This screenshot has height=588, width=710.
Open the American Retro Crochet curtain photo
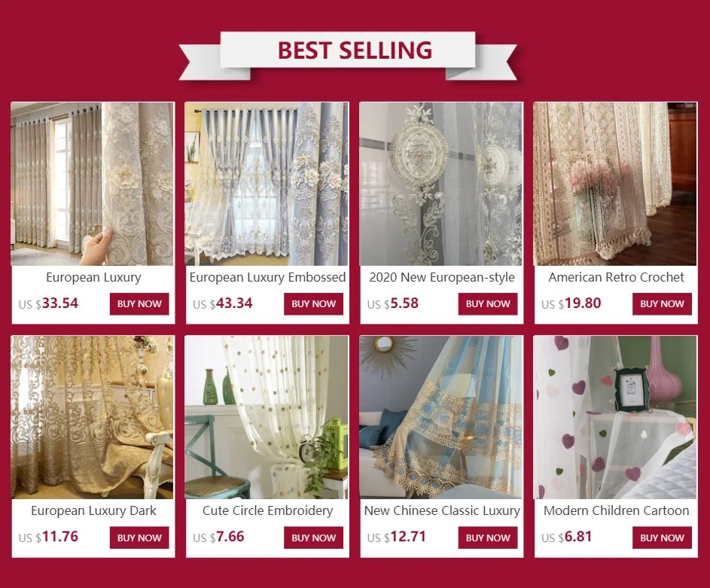click(x=615, y=184)
